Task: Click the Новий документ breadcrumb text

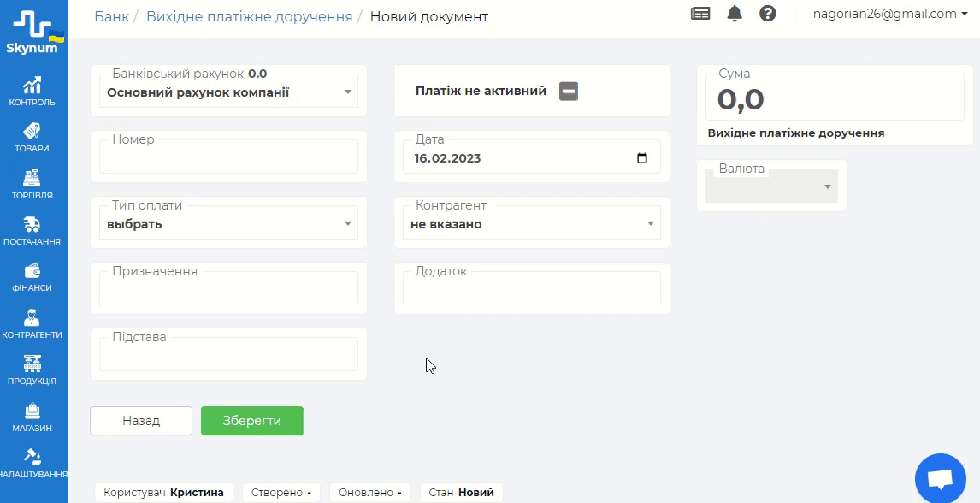Action: coord(429,16)
